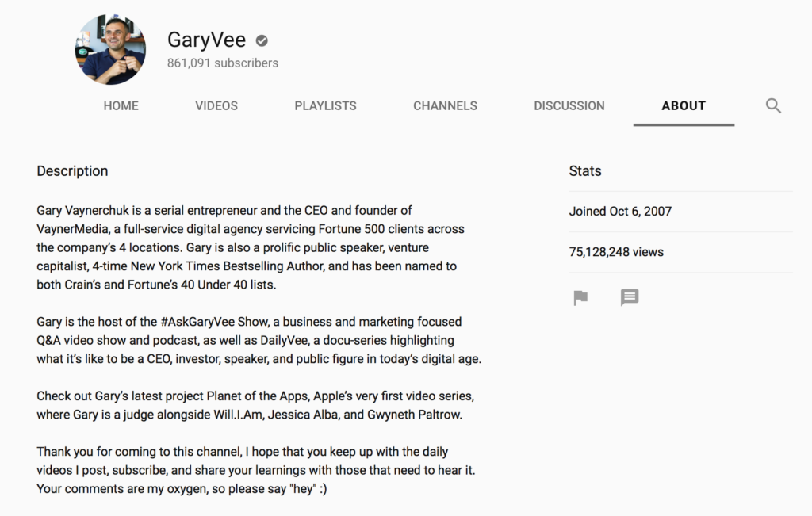Click the Description heading
Screen dimensions: 812x516
[x=72, y=171]
